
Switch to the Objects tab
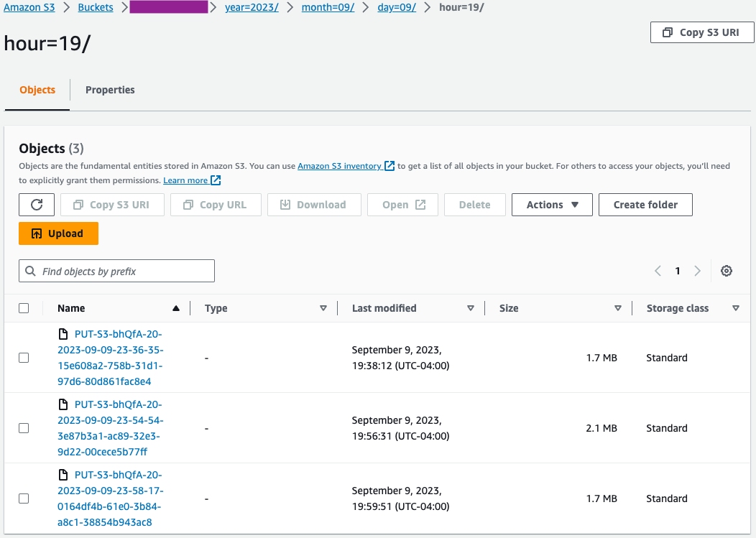pos(37,91)
